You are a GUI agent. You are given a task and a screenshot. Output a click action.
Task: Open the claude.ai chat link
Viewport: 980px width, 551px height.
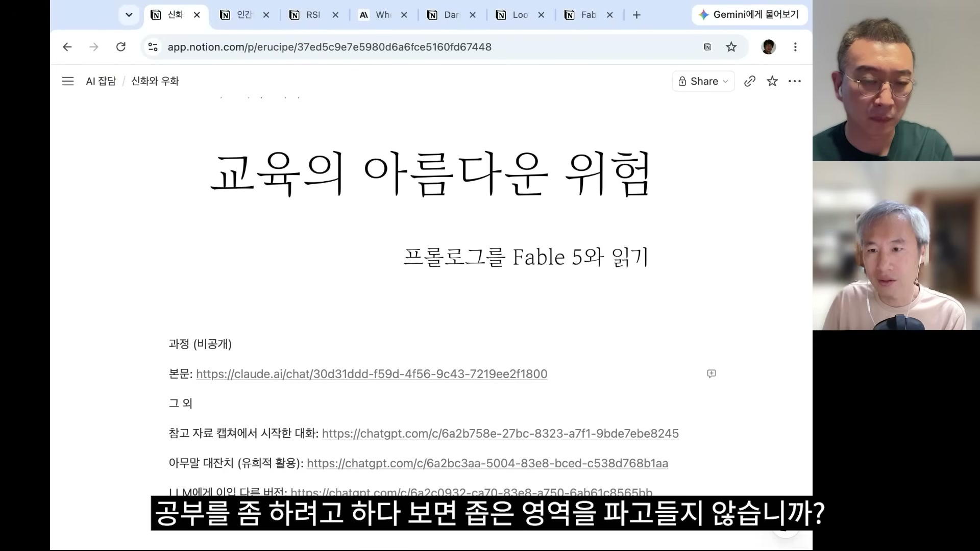pyautogui.click(x=372, y=374)
